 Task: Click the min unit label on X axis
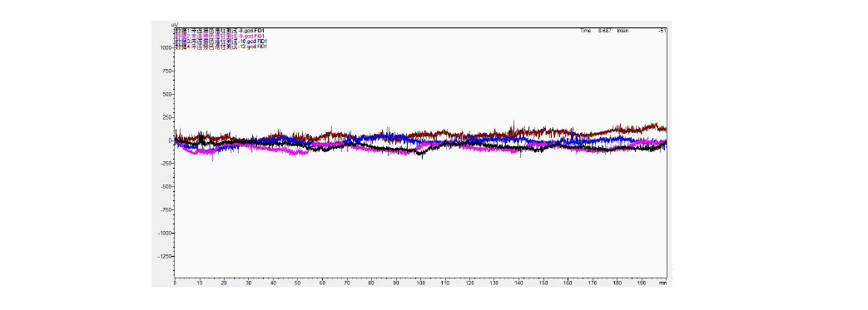click(662, 283)
